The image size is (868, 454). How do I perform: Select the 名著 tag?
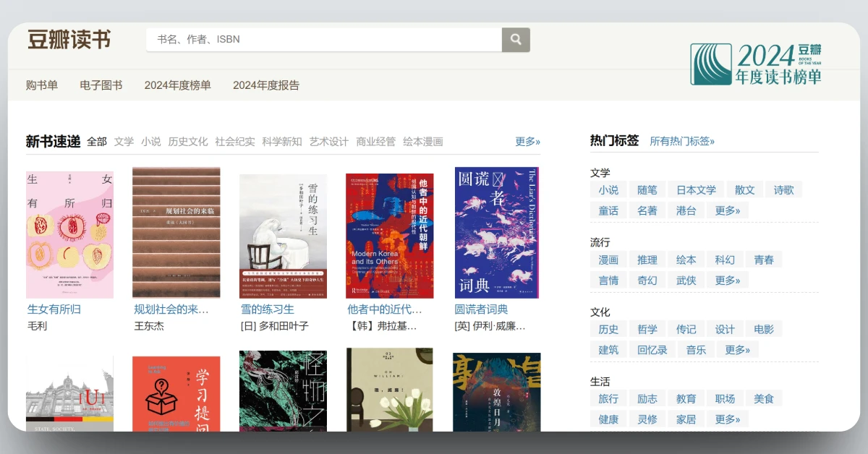tap(647, 210)
